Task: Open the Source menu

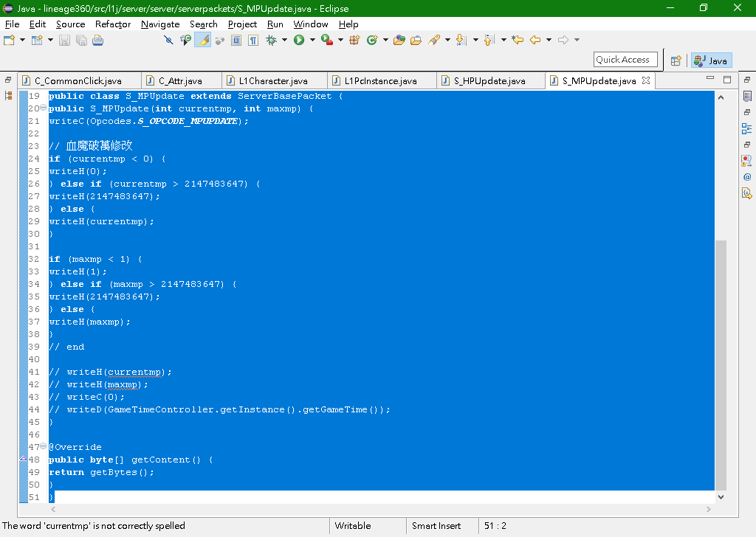Action: (x=70, y=24)
